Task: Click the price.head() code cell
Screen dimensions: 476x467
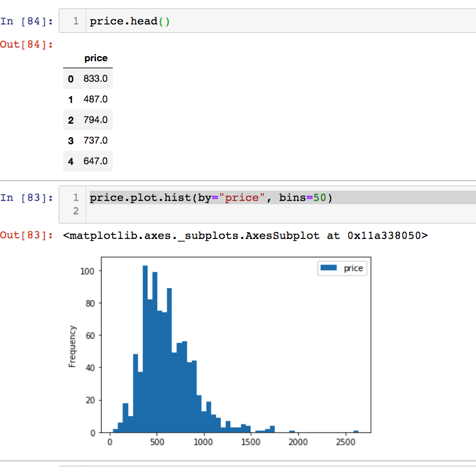Action: [267, 21]
